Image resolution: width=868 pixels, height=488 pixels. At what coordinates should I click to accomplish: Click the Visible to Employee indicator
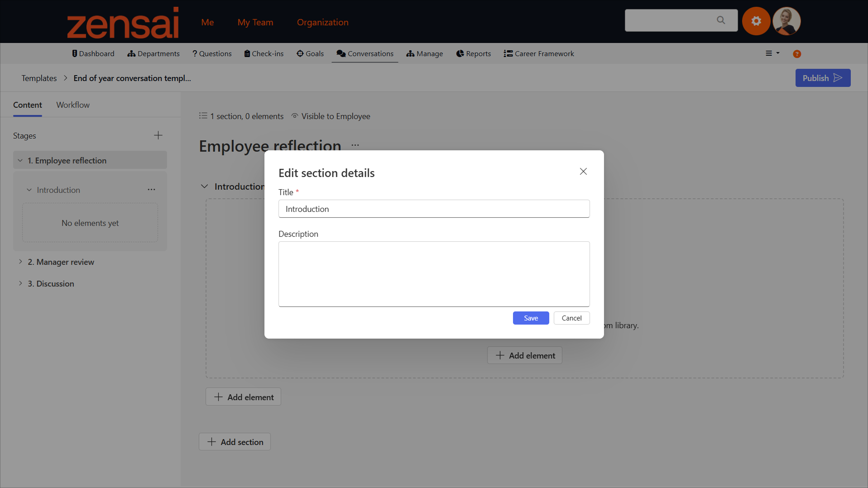pyautogui.click(x=331, y=116)
